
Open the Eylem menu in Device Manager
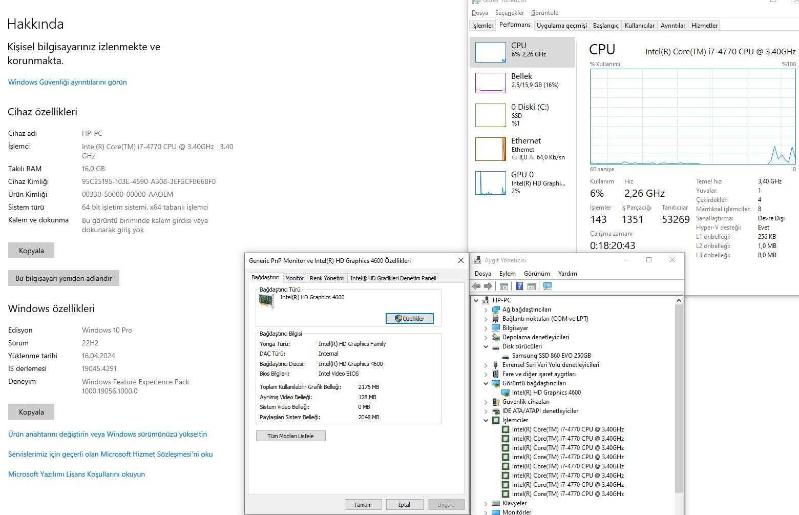pos(507,274)
